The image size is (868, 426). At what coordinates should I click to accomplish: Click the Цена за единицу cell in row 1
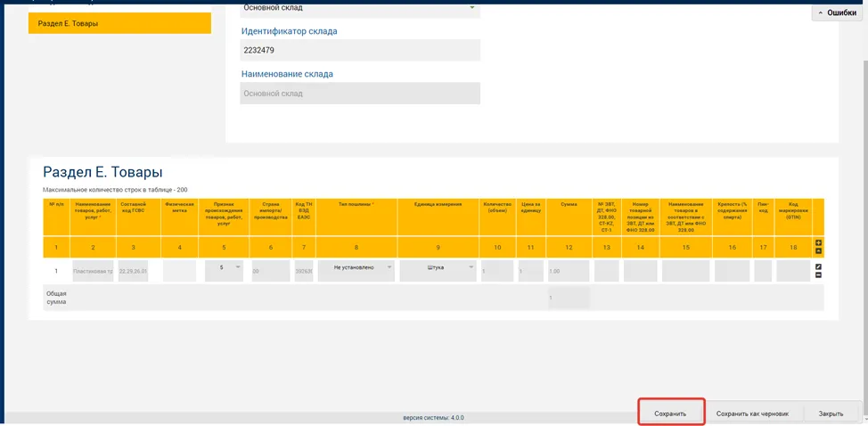pos(530,271)
